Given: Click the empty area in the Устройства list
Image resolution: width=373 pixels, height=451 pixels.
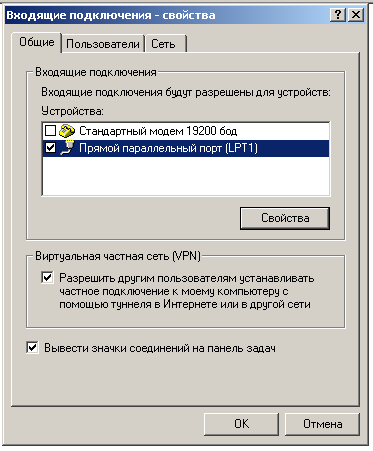Looking at the screenshot, I should coord(186,176).
